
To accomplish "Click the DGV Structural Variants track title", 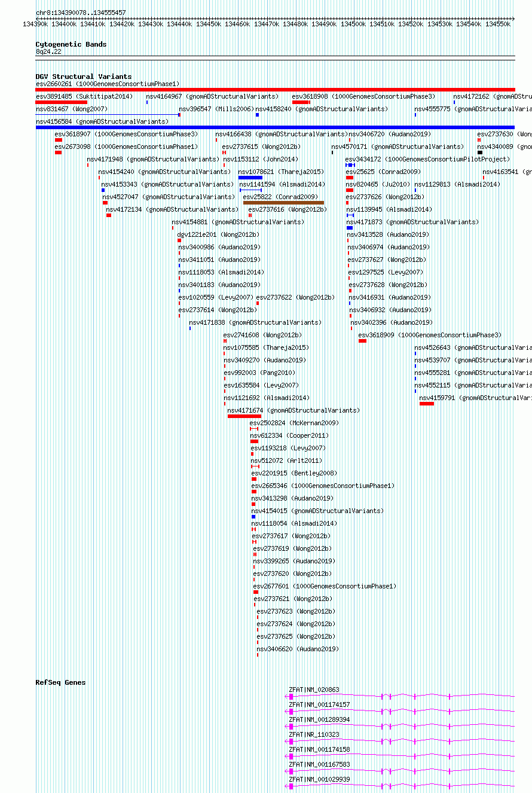I will [x=83, y=77].
